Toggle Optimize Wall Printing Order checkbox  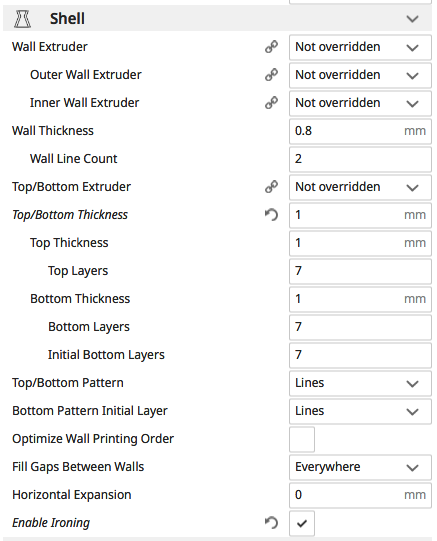point(302,439)
